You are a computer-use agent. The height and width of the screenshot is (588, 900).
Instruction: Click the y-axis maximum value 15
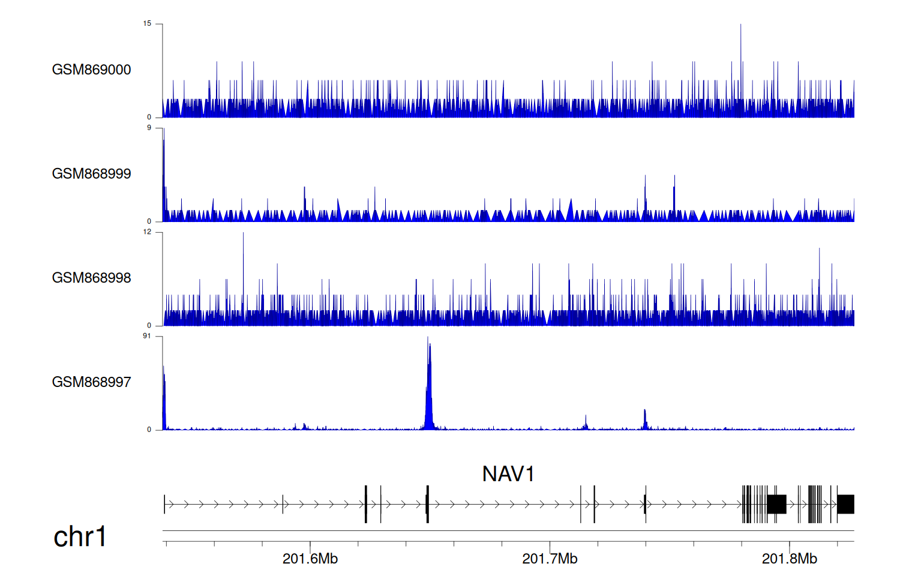point(147,24)
